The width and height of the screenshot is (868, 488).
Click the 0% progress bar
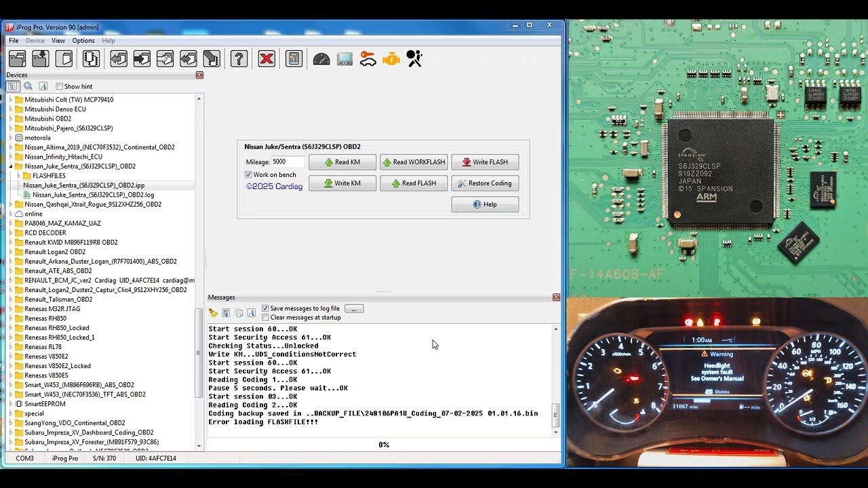(383, 445)
